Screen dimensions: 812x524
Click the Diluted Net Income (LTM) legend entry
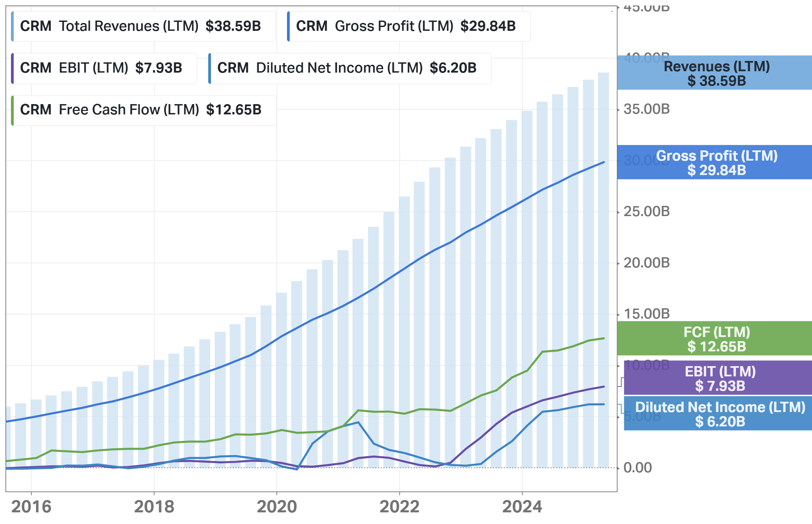(x=349, y=68)
